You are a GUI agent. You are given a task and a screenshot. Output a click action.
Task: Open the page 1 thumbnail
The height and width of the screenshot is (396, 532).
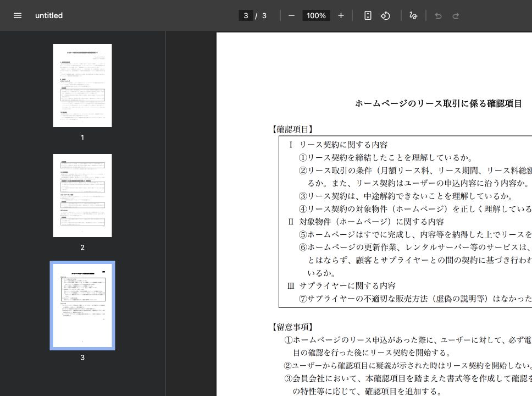point(82,86)
